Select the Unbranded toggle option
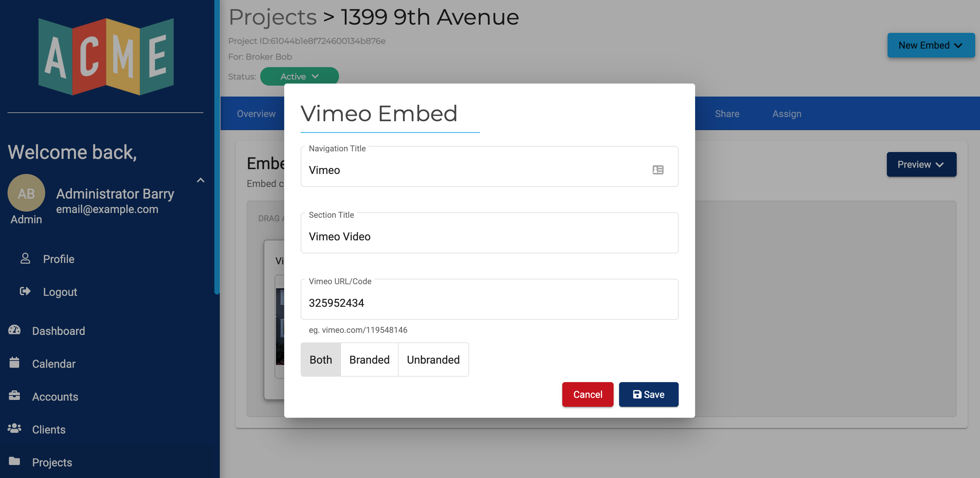The image size is (980, 478). click(x=433, y=359)
